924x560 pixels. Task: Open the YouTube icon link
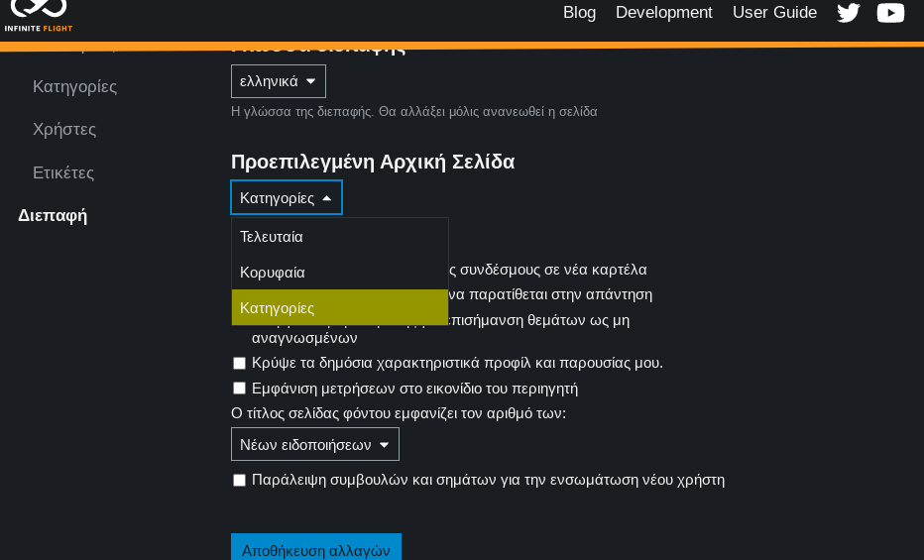(890, 13)
